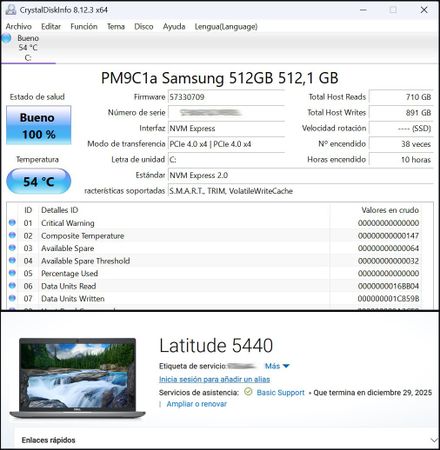
Task: Click the Total Host Reads value 710 GB
Action: [401, 97]
